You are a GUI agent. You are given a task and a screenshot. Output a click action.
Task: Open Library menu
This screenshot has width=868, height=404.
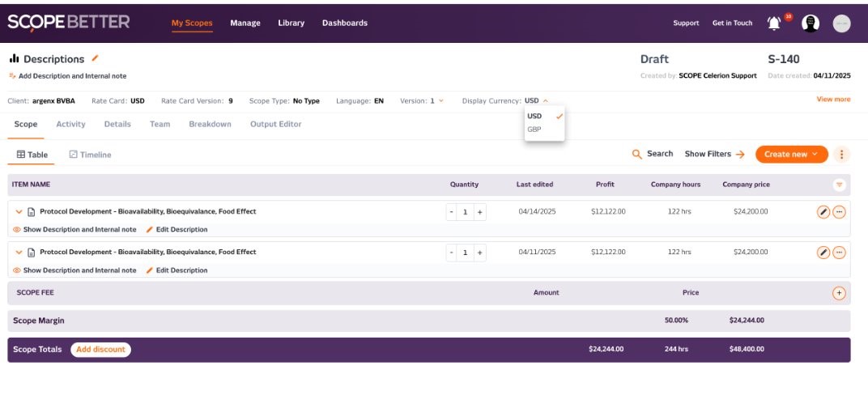(291, 23)
